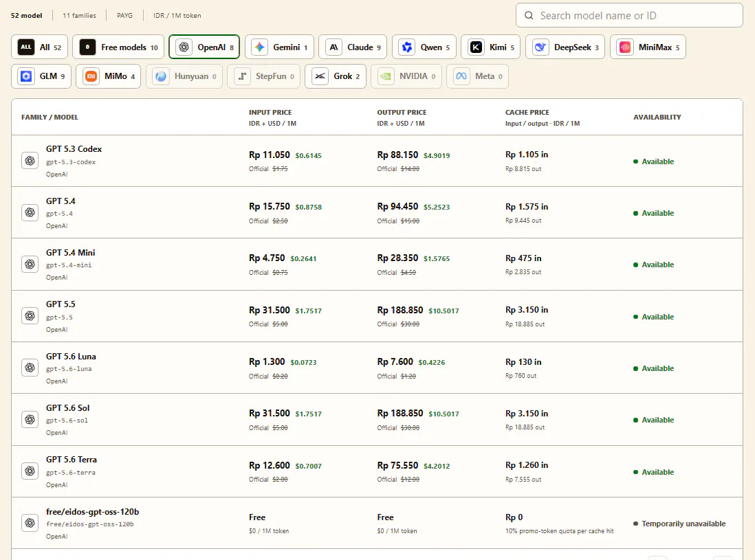Viewport: 755px width, 560px height.
Task: Click the gpt-5.3-codex model ID
Action: (x=71, y=162)
